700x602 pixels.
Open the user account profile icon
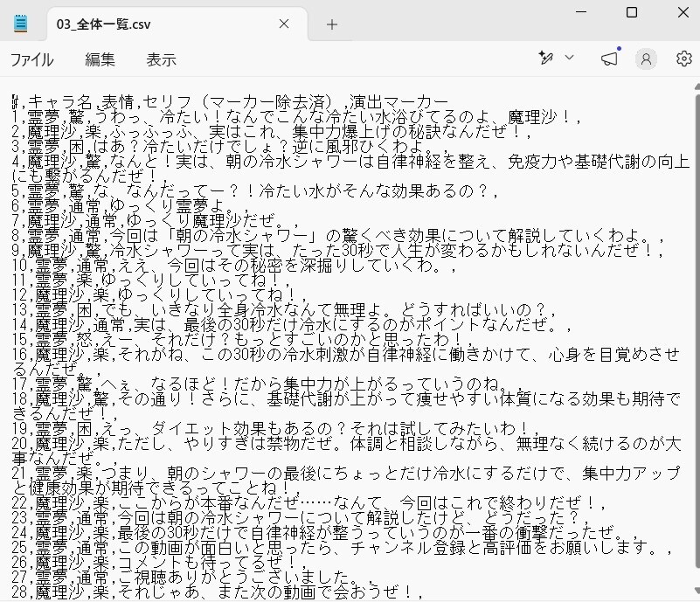click(x=646, y=59)
